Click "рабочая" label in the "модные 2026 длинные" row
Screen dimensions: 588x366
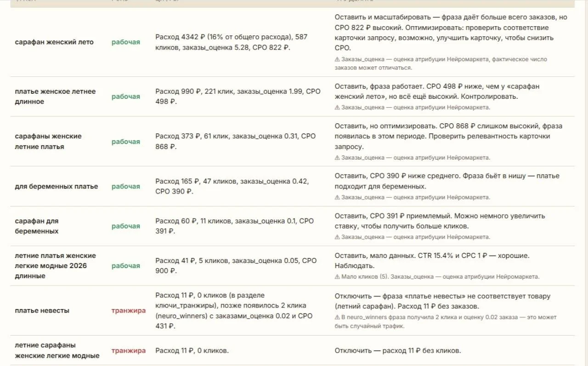click(126, 266)
